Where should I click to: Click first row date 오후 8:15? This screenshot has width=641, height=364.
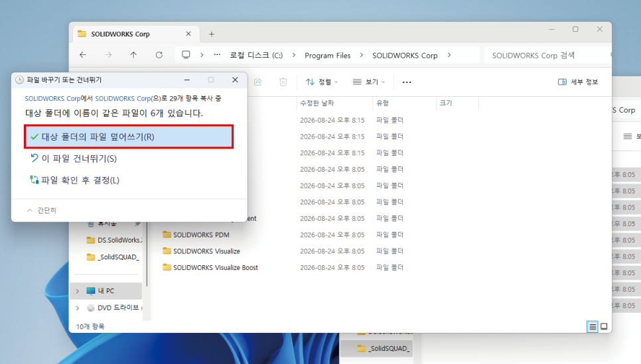332,120
